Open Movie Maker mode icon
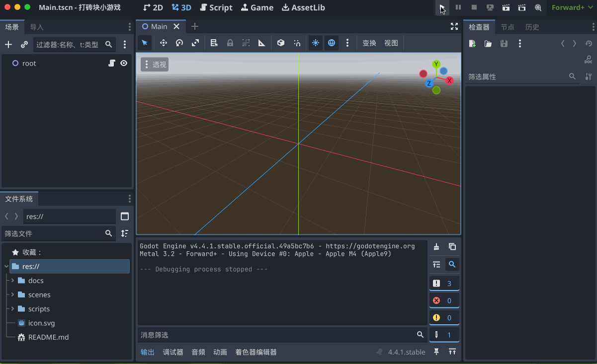 (538, 7)
